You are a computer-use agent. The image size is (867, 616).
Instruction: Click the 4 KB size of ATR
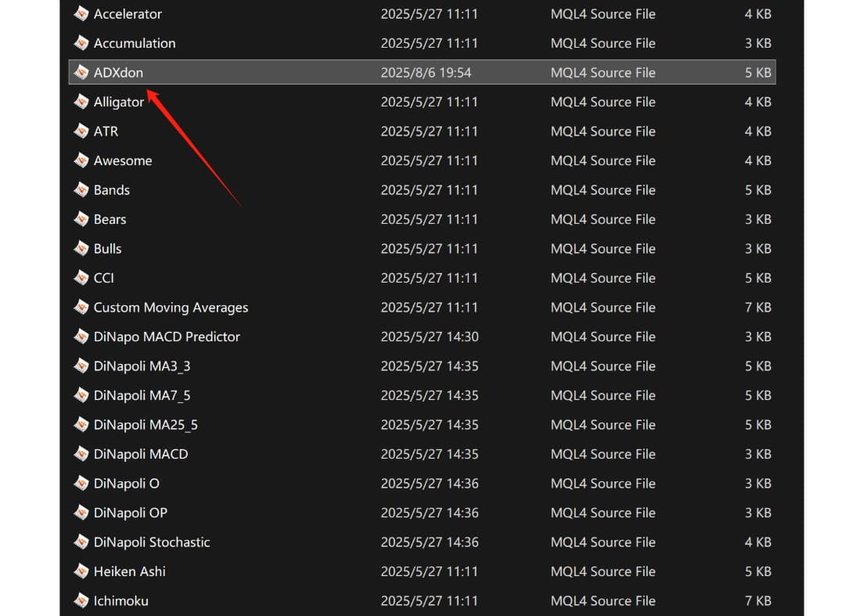(757, 131)
